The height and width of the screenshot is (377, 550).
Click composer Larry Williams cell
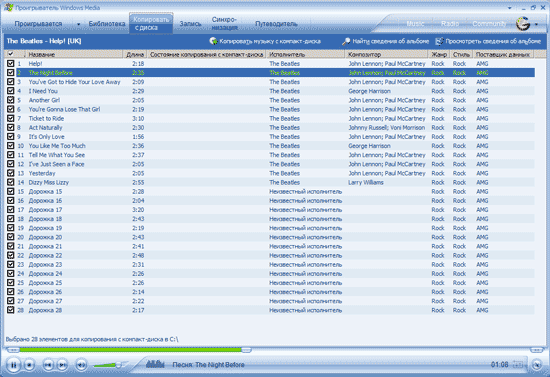pyautogui.click(x=366, y=182)
